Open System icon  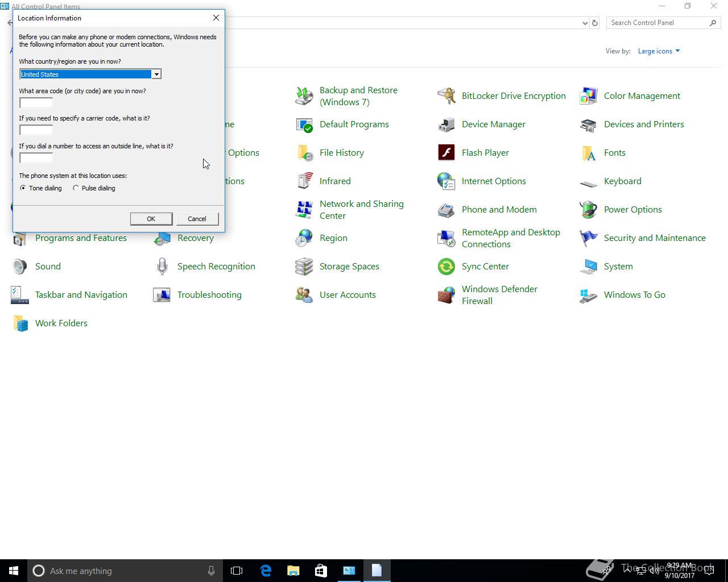point(589,267)
